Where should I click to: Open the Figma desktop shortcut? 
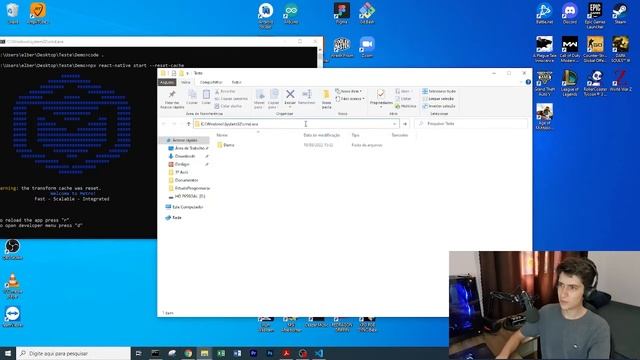click(x=342, y=13)
